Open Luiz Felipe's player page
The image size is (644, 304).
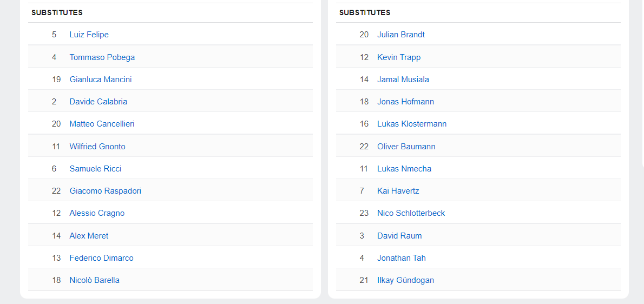point(89,35)
